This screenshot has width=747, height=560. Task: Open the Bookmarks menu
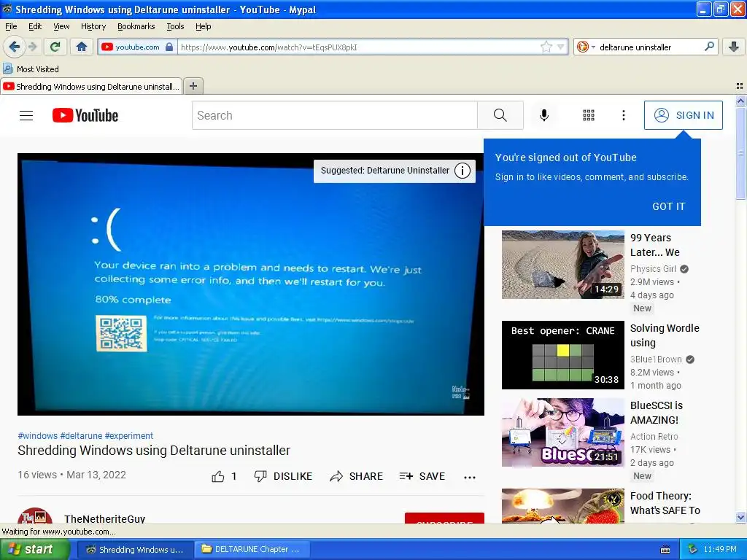point(136,26)
